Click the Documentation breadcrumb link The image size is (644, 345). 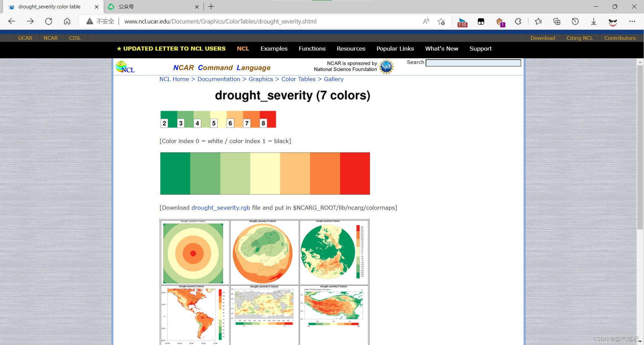click(219, 79)
